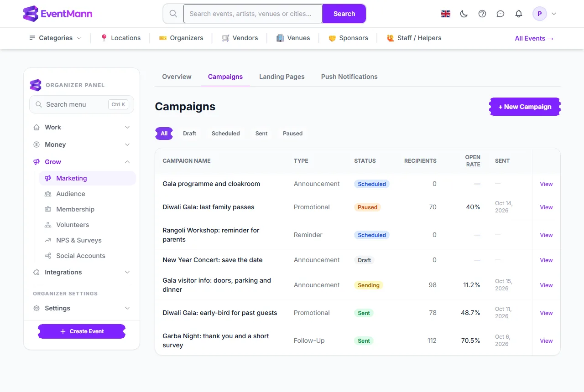Click the EventMann logo
Image resolution: width=584 pixels, height=392 pixels.
click(x=57, y=14)
